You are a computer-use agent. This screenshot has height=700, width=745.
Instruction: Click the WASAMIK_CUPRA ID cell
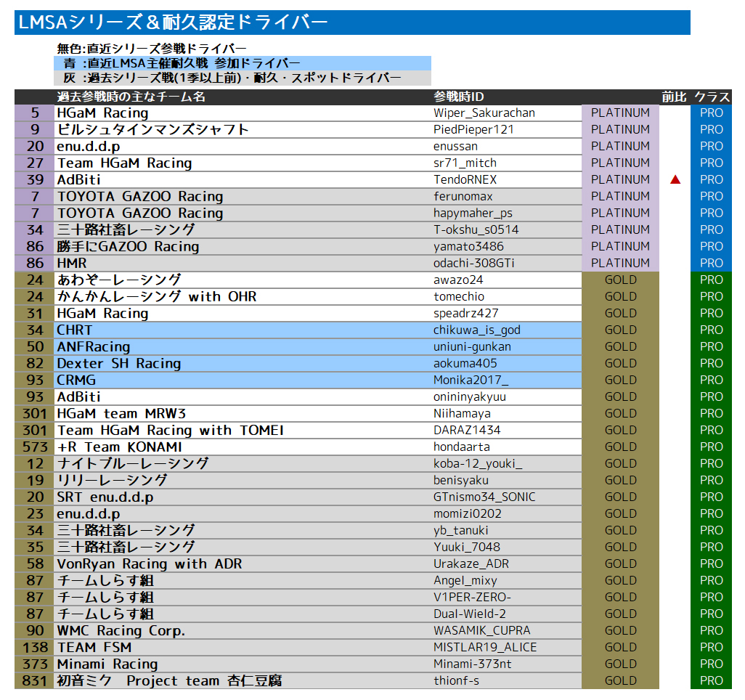pos(482,630)
